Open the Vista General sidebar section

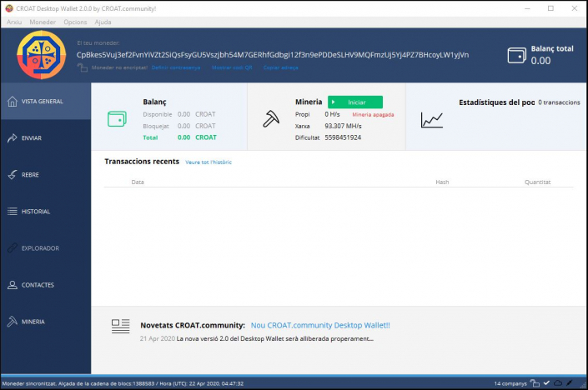point(45,101)
